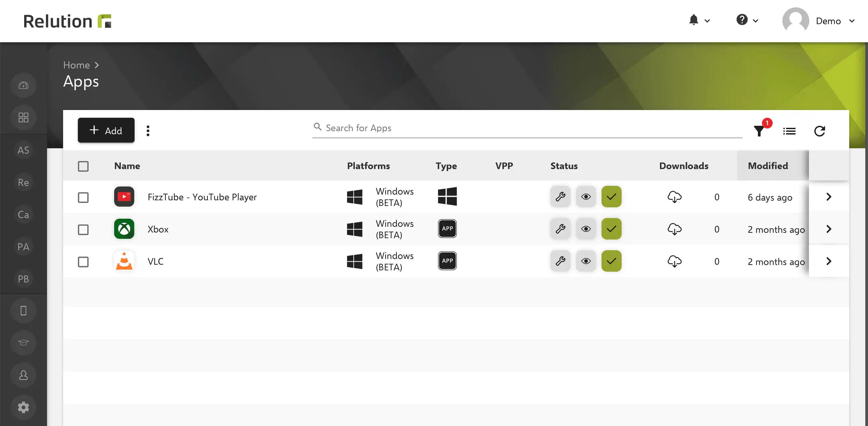The width and height of the screenshot is (868, 426).
Task: Open the settings gear icon in sidebar
Action: (x=23, y=408)
